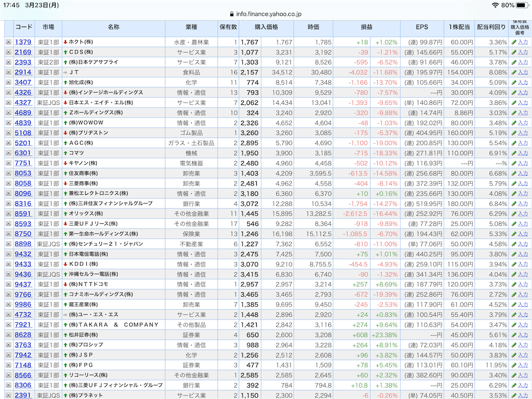Click the down arrow icon for ブリヂストン
The width and height of the screenshot is (532, 399).
click(x=65, y=133)
